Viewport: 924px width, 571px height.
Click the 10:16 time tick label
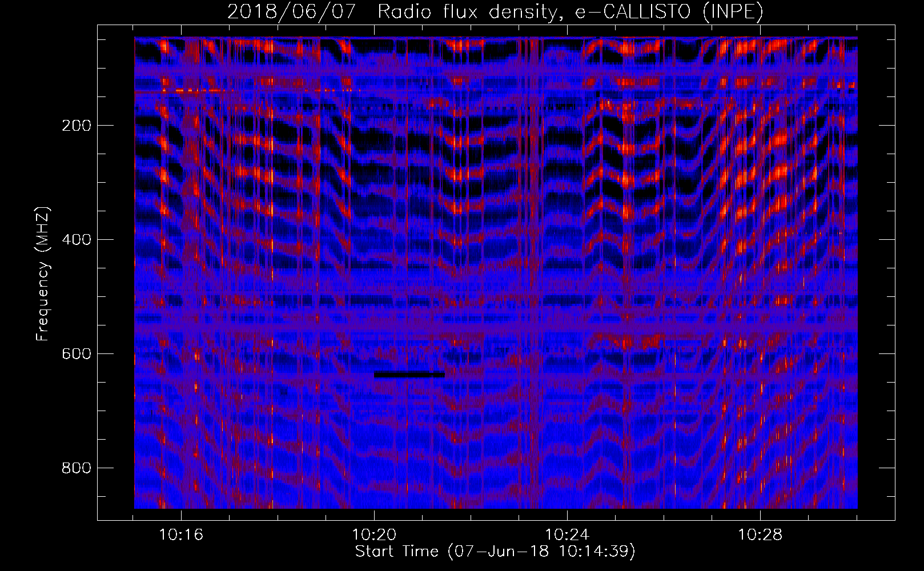[x=181, y=535]
